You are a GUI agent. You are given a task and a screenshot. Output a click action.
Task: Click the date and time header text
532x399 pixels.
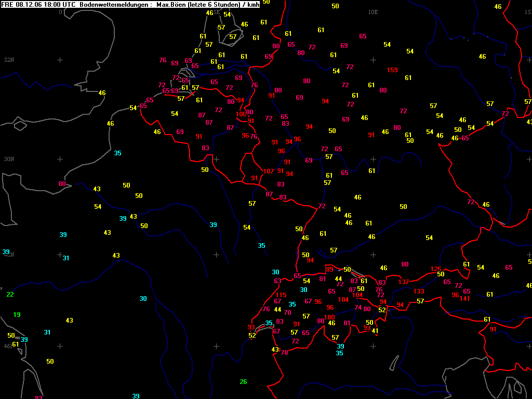[38, 4]
